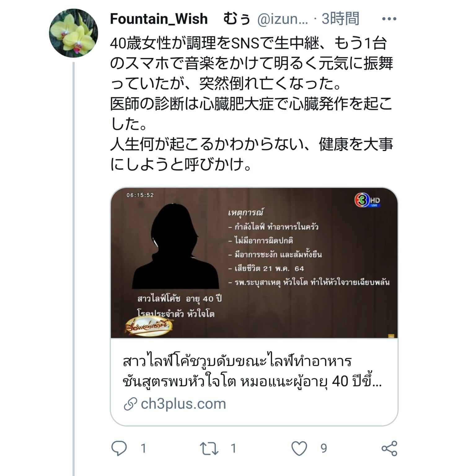
Task: Open the yellow orchid profile avatar
Action: (73, 33)
